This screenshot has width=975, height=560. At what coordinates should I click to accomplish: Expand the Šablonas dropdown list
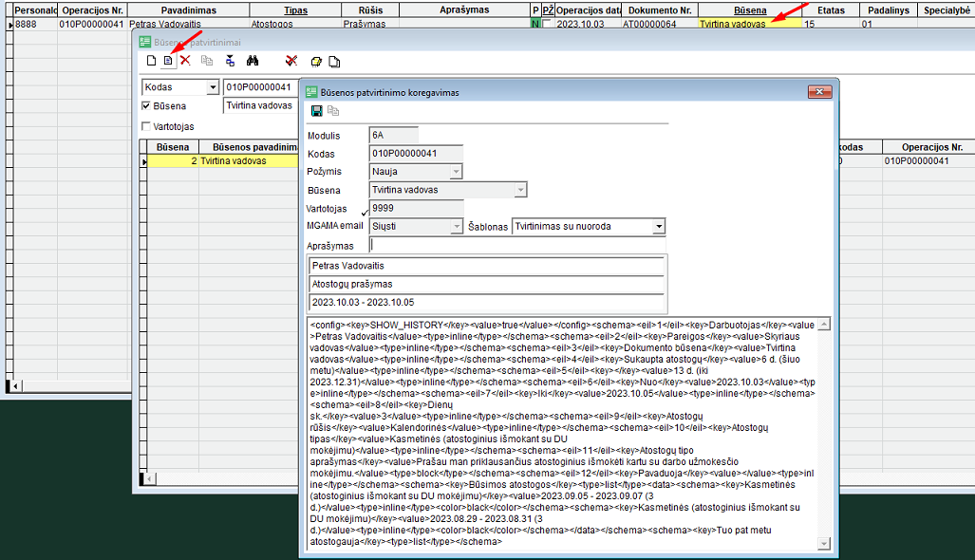pos(658,227)
